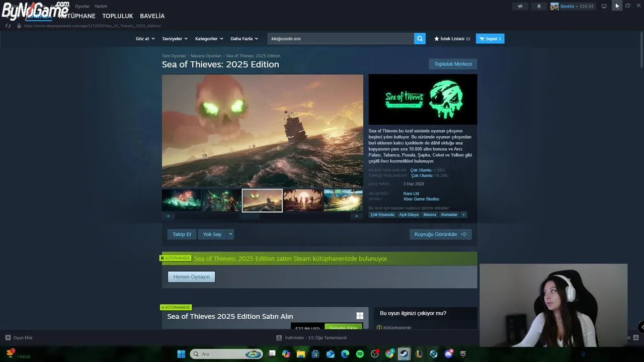The width and height of the screenshot is (644, 362).
Task: Click the Steam icon in the taskbar
Action: click(404, 354)
